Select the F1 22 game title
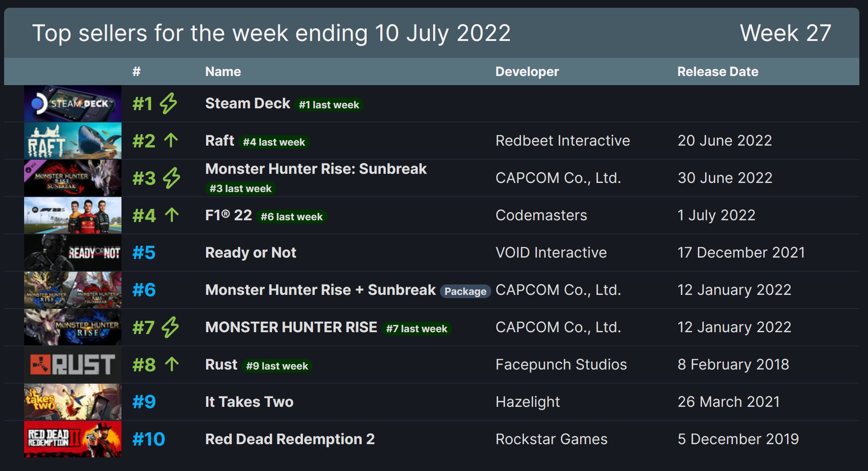868x471 pixels. tap(228, 215)
